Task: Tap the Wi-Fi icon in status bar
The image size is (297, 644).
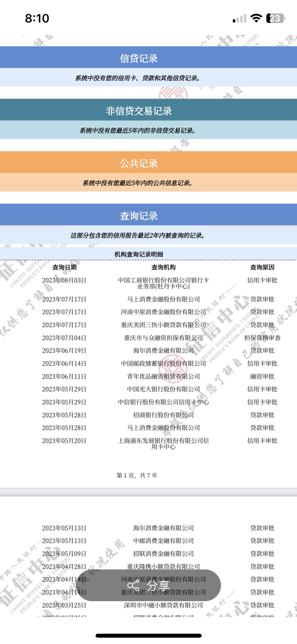Action: [x=256, y=18]
